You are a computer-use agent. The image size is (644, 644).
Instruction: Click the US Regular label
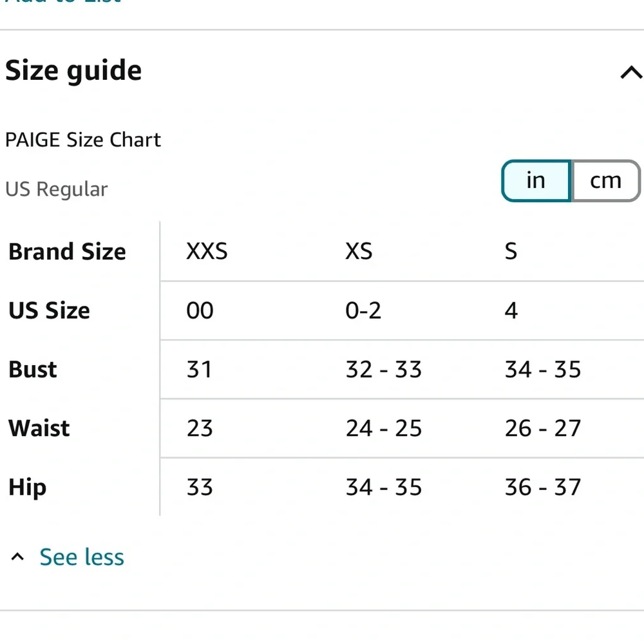57,189
